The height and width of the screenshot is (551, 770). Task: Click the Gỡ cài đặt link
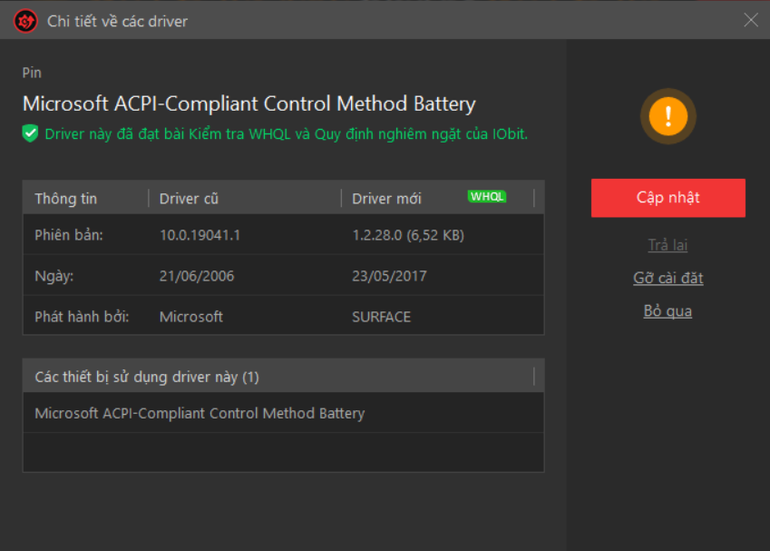point(668,278)
